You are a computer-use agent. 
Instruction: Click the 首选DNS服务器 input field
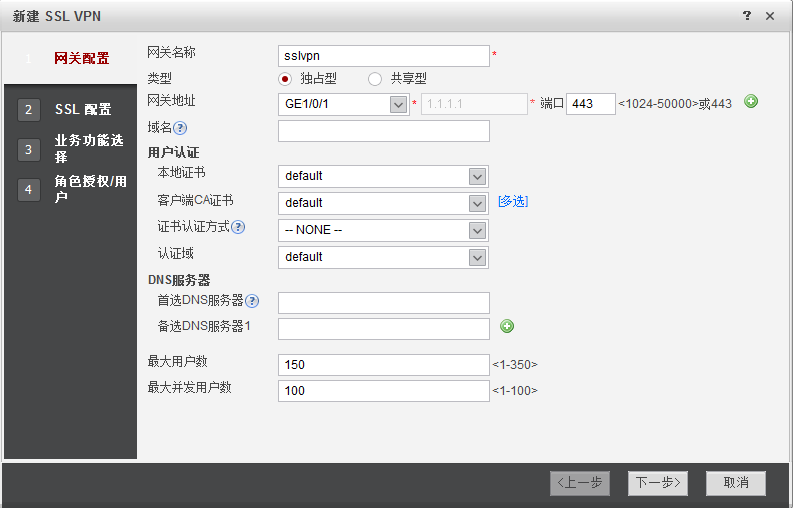pyautogui.click(x=383, y=303)
